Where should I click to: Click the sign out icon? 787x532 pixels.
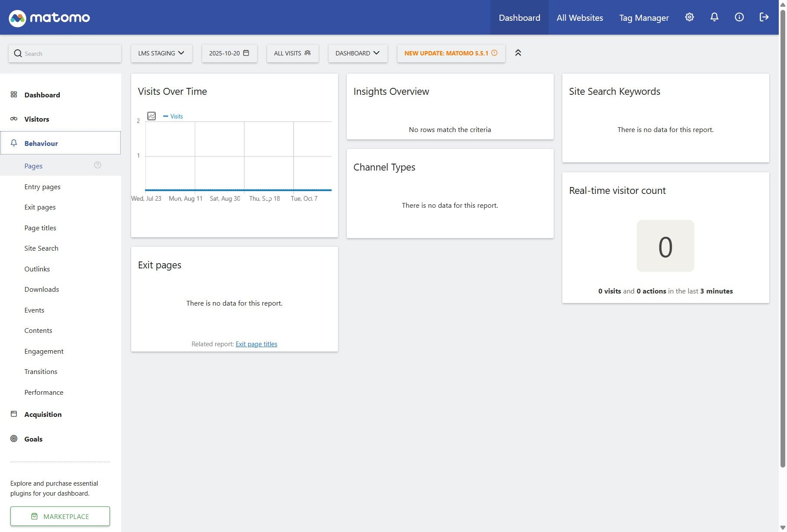click(x=764, y=17)
